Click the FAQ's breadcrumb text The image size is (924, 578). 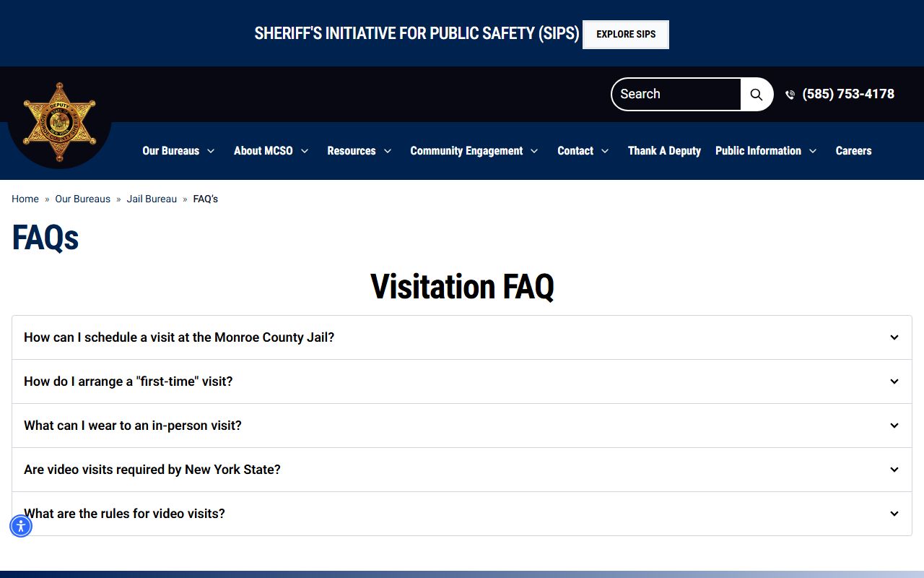tap(206, 199)
